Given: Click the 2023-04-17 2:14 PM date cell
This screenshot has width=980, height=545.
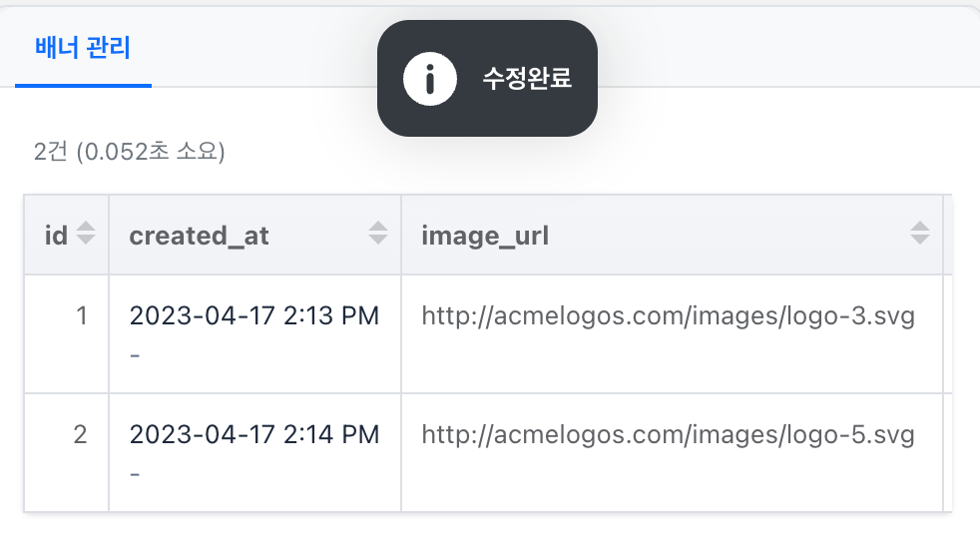Looking at the screenshot, I should 254,434.
